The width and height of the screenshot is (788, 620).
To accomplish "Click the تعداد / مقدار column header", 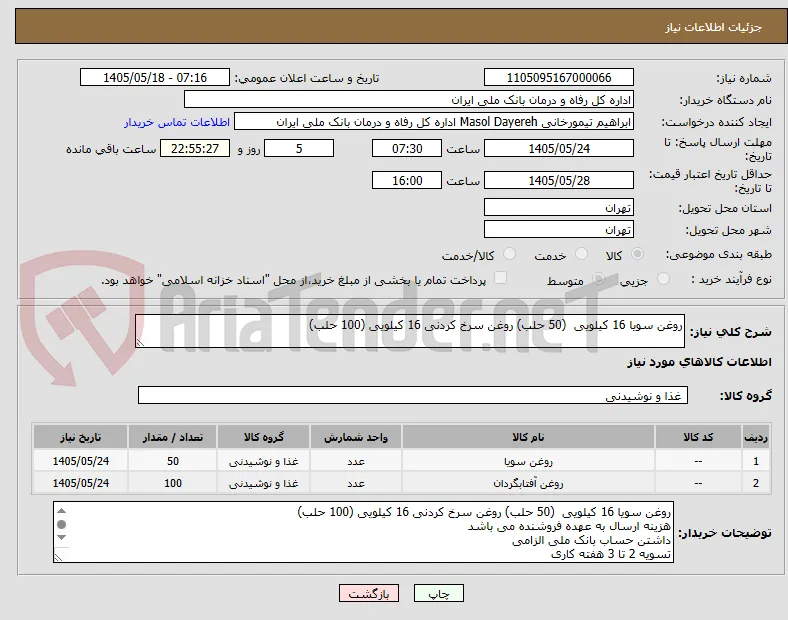I will (172, 437).
